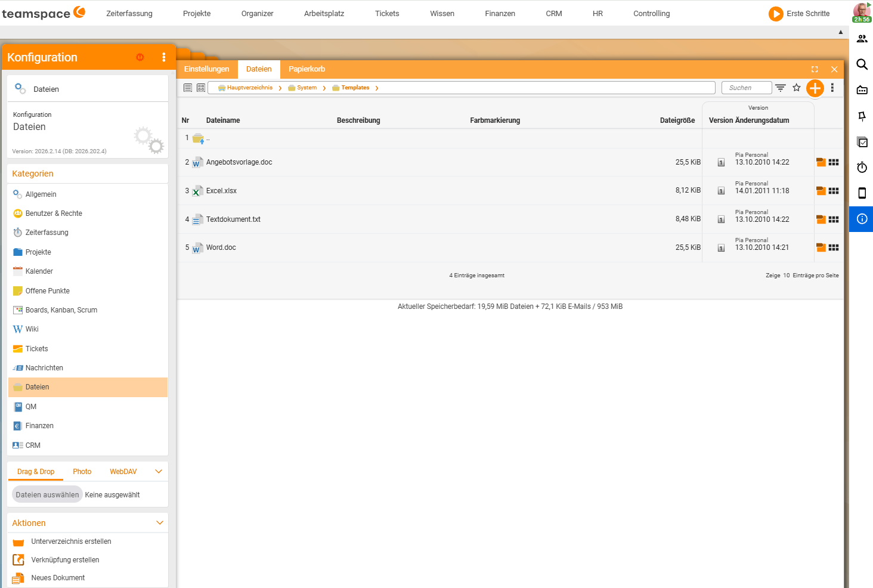
Task: Change entries per page value 10
Action: [x=786, y=276]
